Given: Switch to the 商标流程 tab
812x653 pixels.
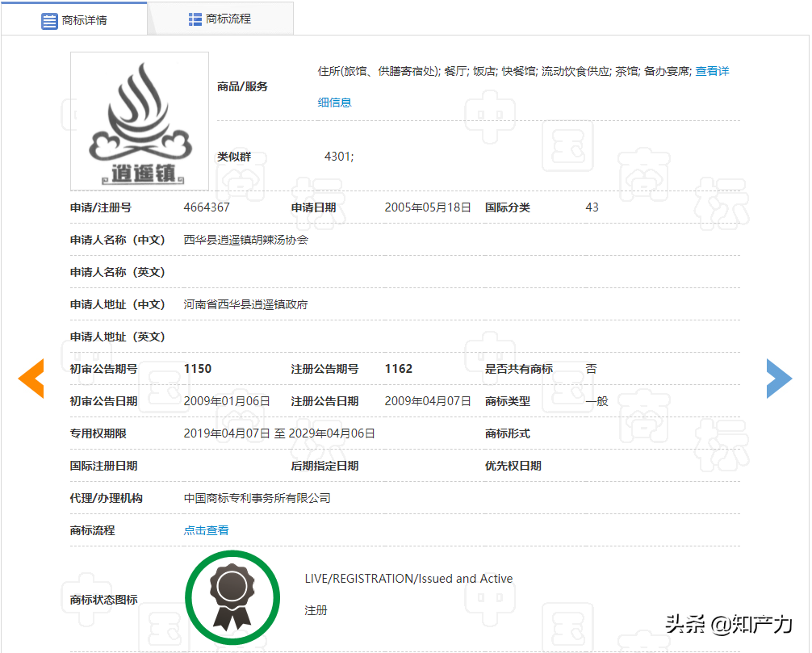Looking at the screenshot, I should point(220,19).
